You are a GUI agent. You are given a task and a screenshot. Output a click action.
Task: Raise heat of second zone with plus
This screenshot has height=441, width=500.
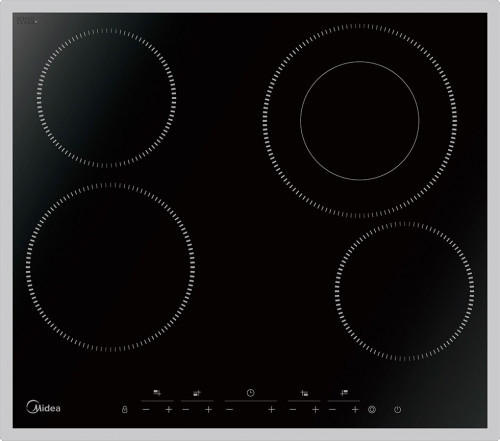(x=208, y=409)
